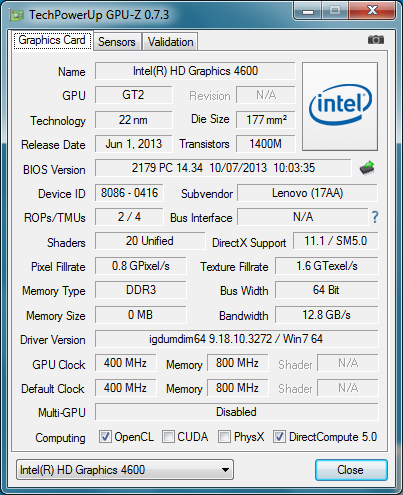Click the Multi-GPU field showing Disabled

(237, 412)
